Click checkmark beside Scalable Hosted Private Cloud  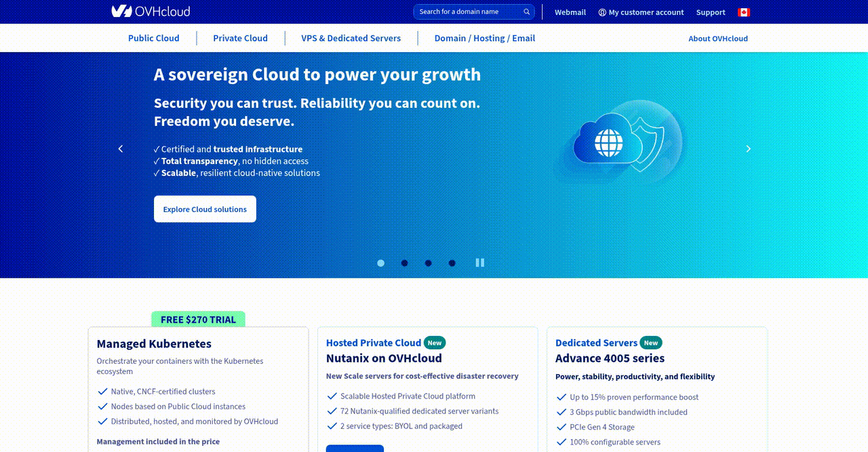332,396
